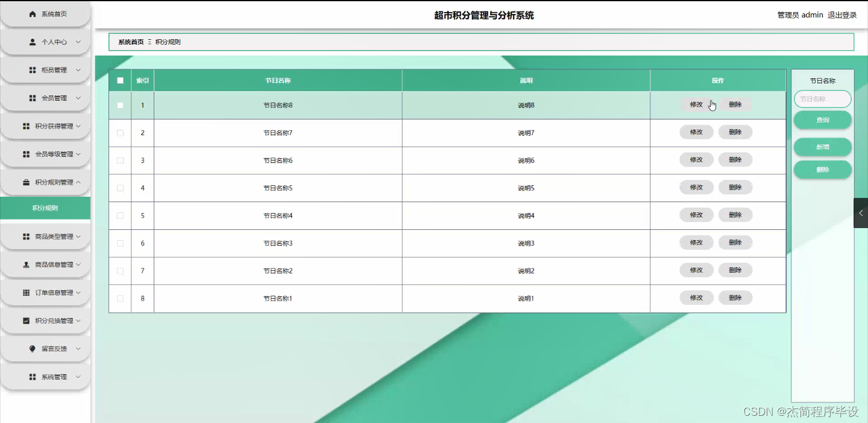Click the 节日名称 input field

[x=822, y=98]
